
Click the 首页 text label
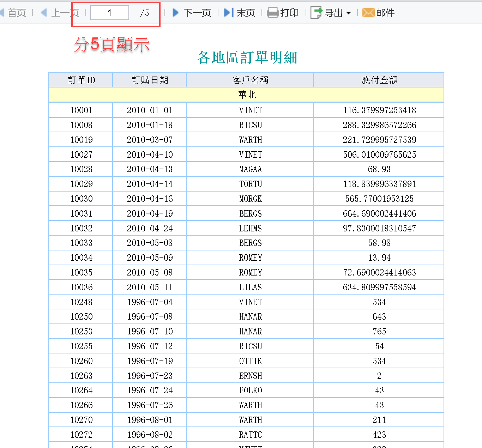(17, 13)
